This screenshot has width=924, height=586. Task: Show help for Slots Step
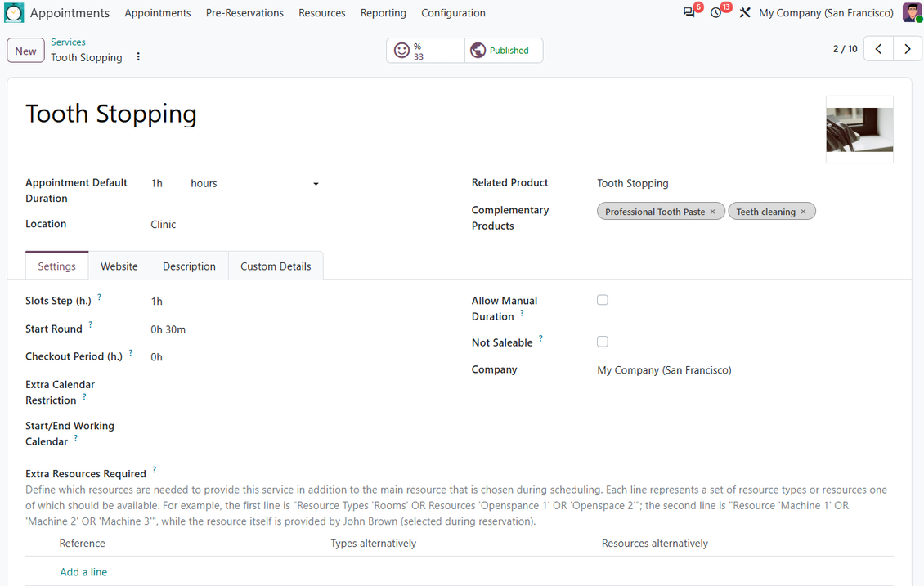click(x=100, y=297)
